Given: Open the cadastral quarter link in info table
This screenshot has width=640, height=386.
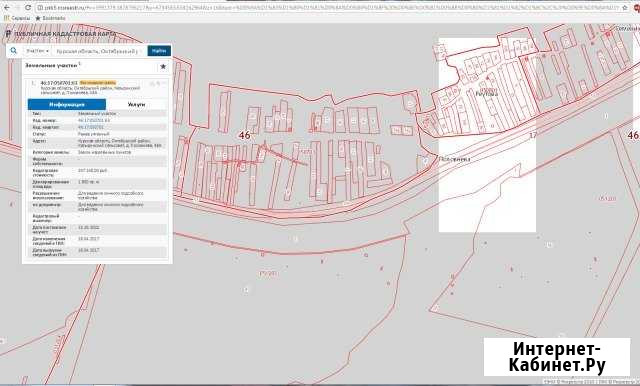Looking at the screenshot, I should pos(91,127).
